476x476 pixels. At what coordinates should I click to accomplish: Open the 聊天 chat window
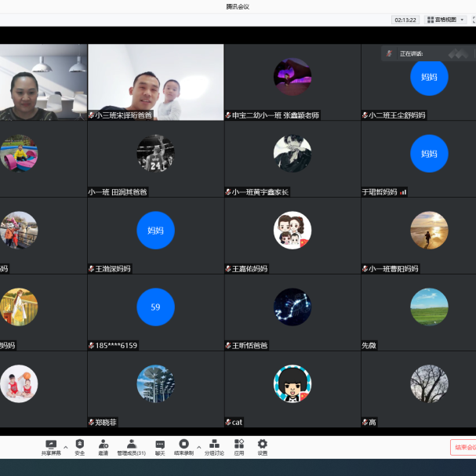point(160,447)
